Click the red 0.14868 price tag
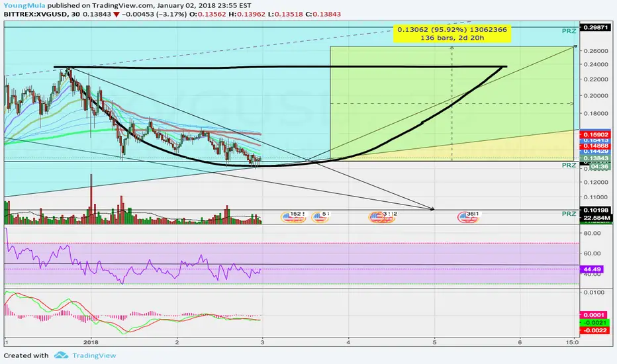The image size is (617, 364). click(596, 146)
